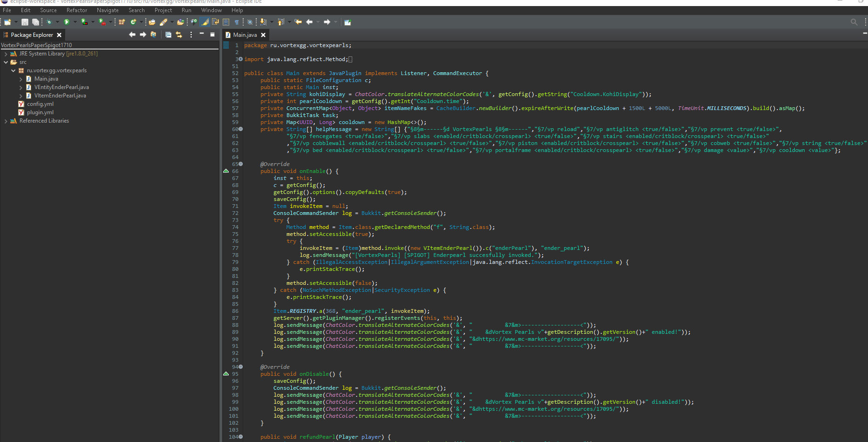
Task: Expand the JRE System Library node
Action: pos(6,54)
